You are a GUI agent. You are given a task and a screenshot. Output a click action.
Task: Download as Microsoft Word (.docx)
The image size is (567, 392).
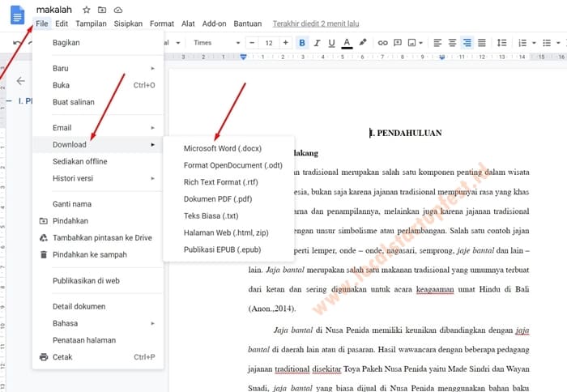point(228,148)
